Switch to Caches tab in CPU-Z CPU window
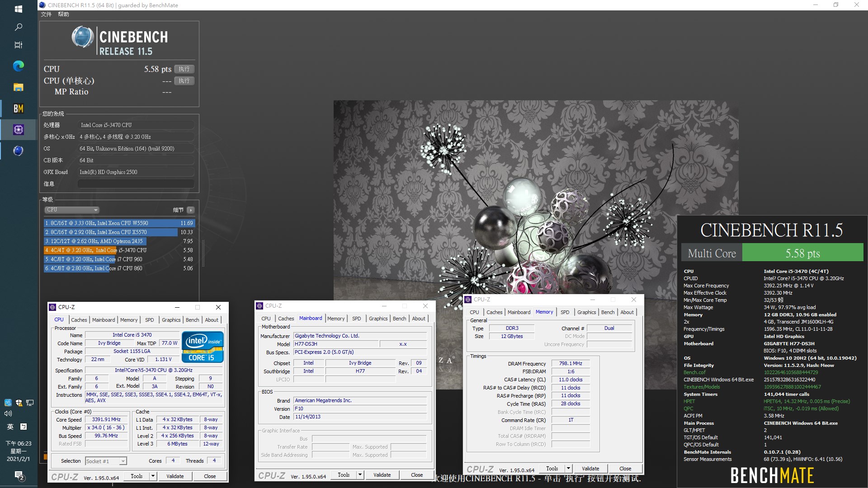Image resolution: width=868 pixels, height=488 pixels. 79,320
